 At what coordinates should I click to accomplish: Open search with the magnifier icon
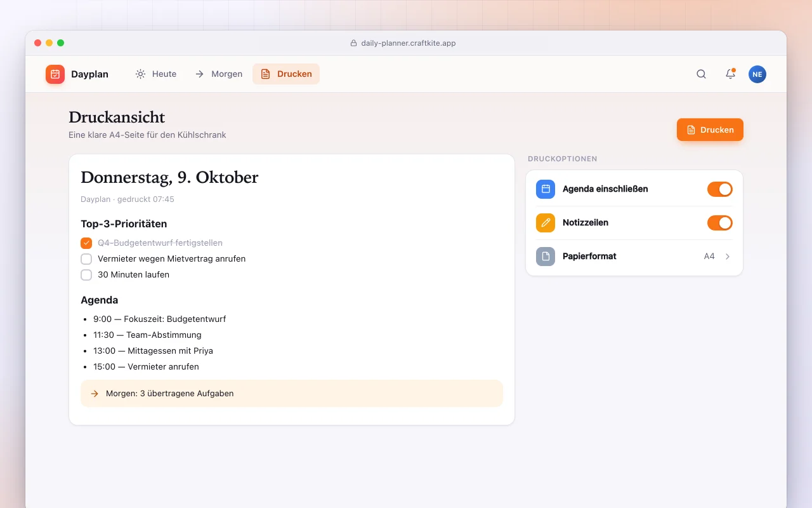[x=701, y=74]
